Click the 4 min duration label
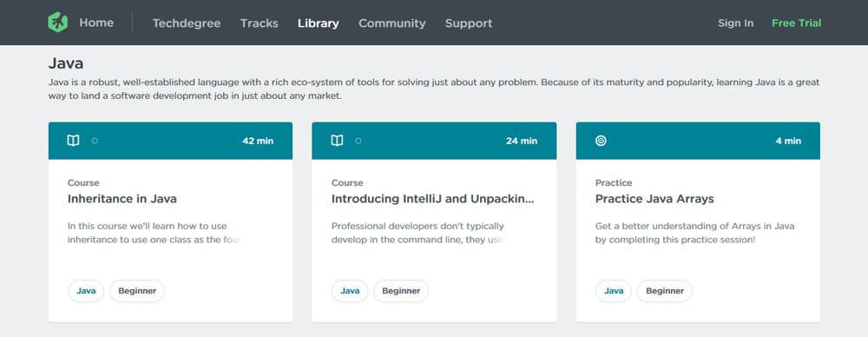 (x=788, y=141)
